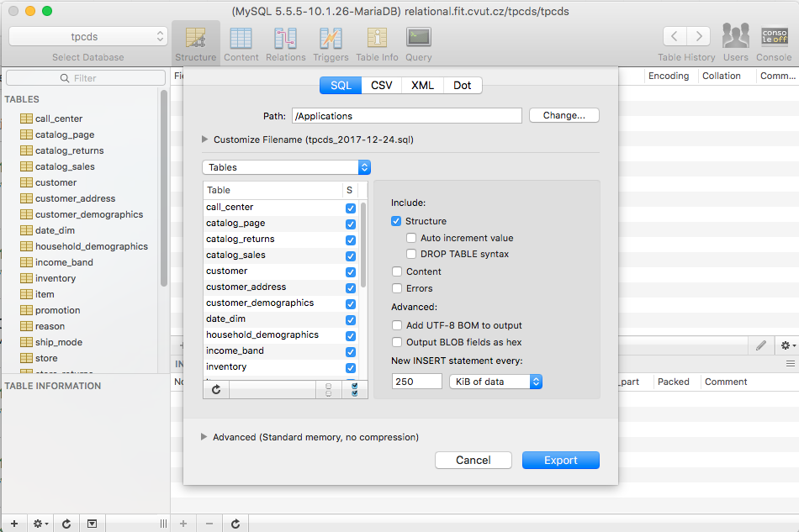
Task: Open the tpcds database selector
Action: tap(88, 37)
